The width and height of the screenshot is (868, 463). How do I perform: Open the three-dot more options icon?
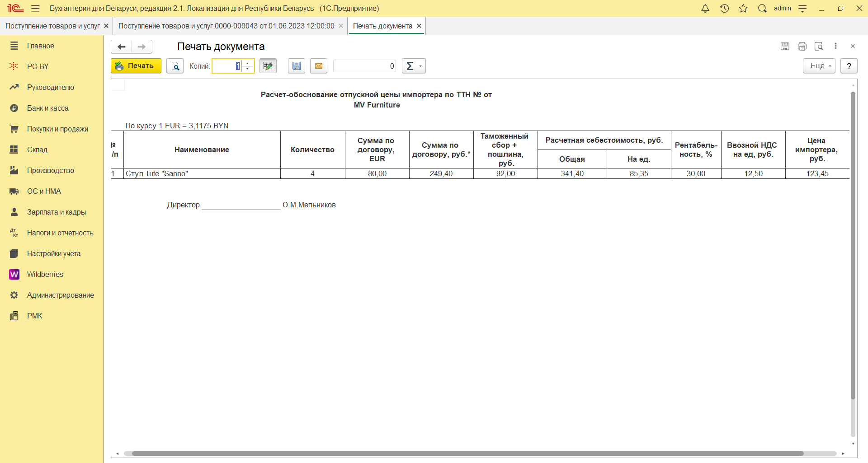[835, 46]
